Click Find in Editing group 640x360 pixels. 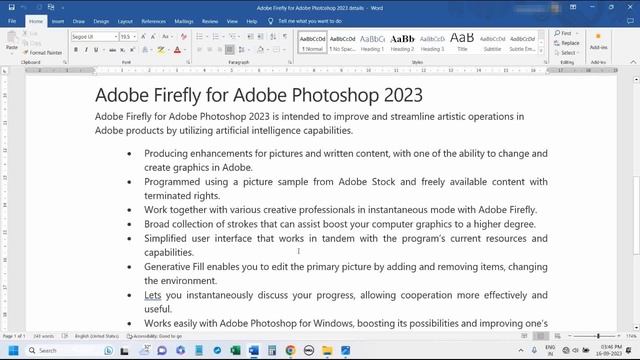tap(563, 33)
